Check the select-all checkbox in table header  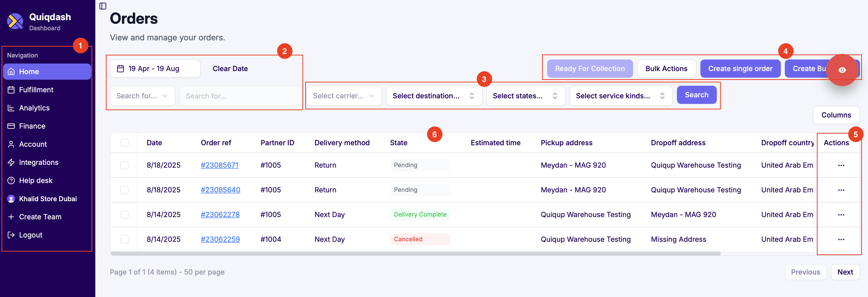click(124, 143)
